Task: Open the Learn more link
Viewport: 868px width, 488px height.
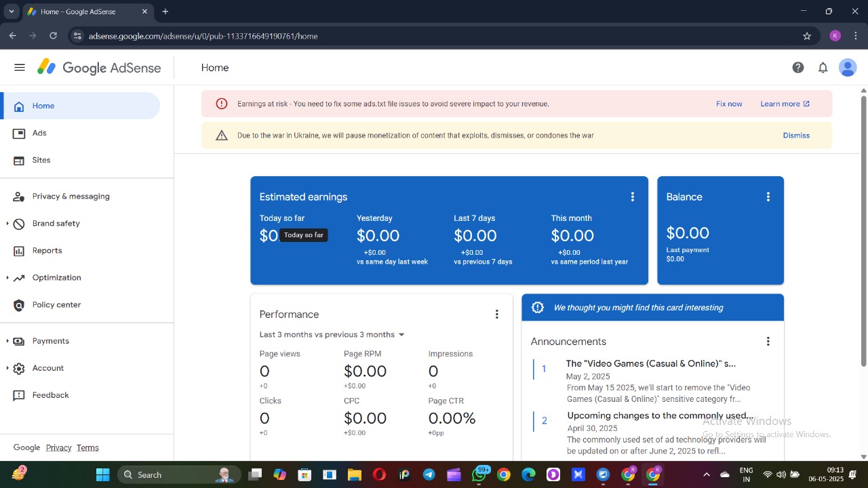Action: click(x=785, y=104)
